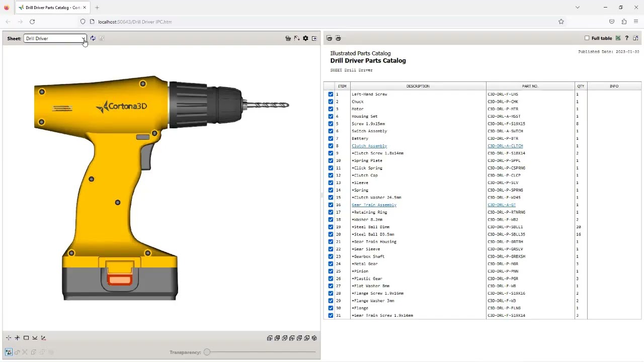This screenshot has height=362, width=644.
Task: Open the settings gear in the 3D viewer toolbar
Action: [x=305, y=38]
